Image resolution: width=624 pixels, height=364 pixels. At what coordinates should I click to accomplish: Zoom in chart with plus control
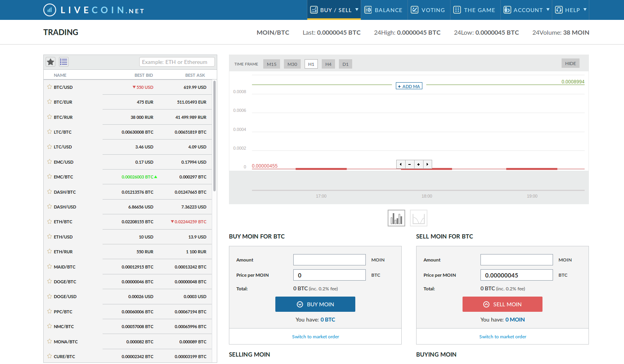[418, 164]
